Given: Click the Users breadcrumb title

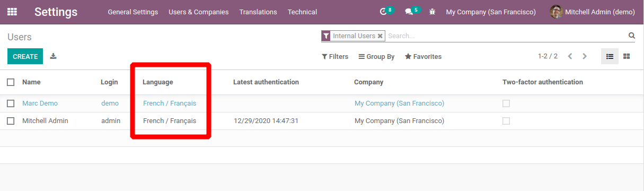Looking at the screenshot, I should coord(20,37).
